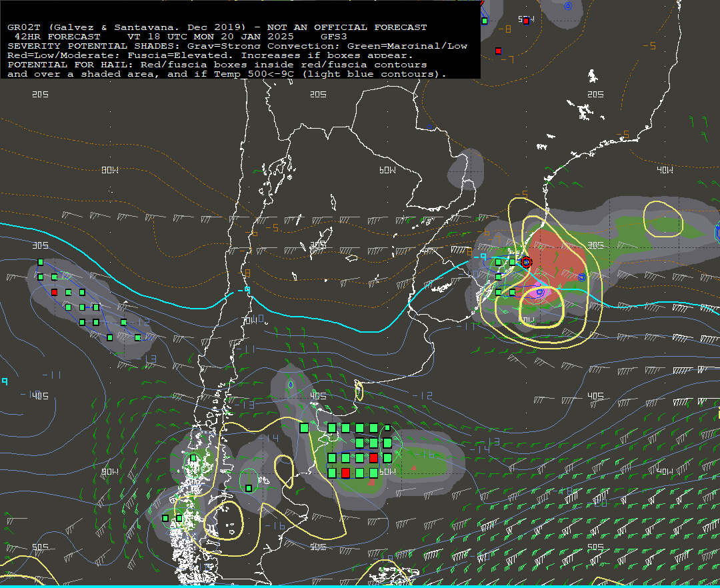Click the orange '-5' label at top right
The image size is (720, 588).
(649, 45)
